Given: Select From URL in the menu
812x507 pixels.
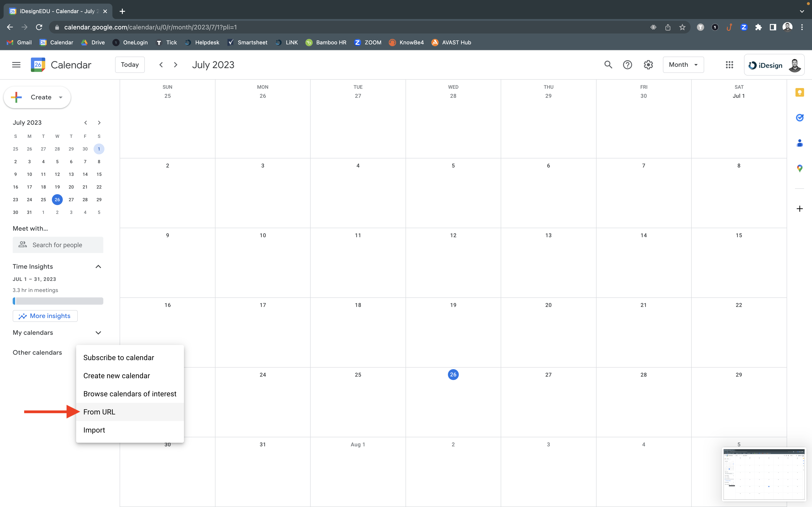Looking at the screenshot, I should point(99,412).
